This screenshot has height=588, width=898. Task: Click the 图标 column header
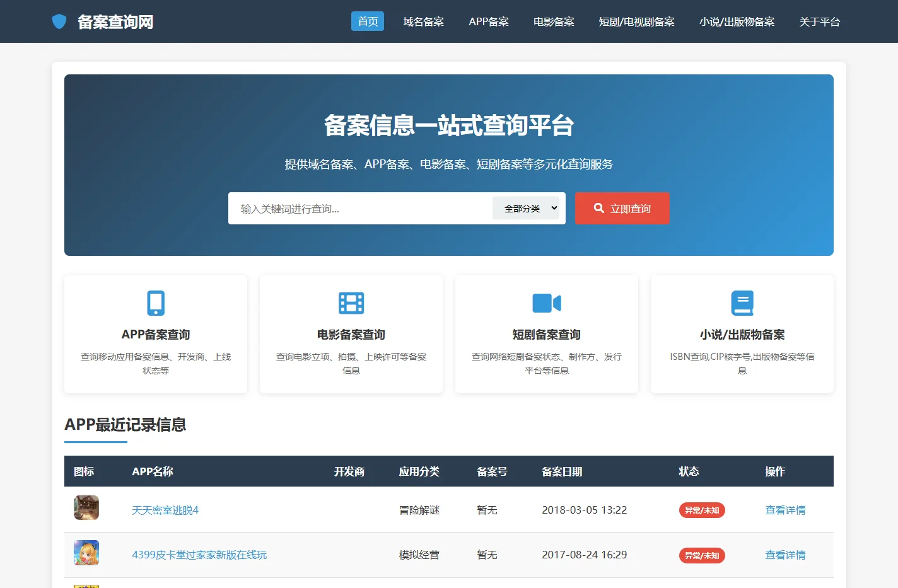click(x=84, y=471)
